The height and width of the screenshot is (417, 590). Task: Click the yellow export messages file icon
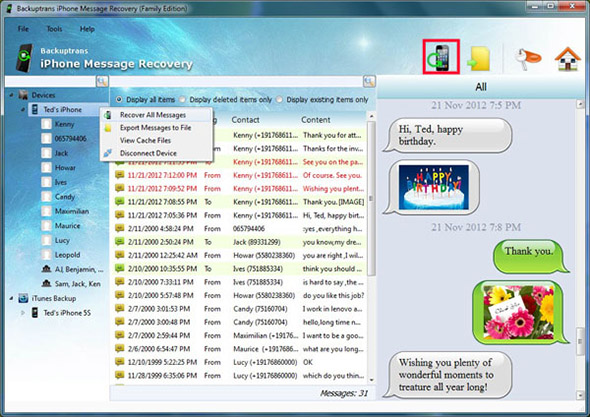479,59
